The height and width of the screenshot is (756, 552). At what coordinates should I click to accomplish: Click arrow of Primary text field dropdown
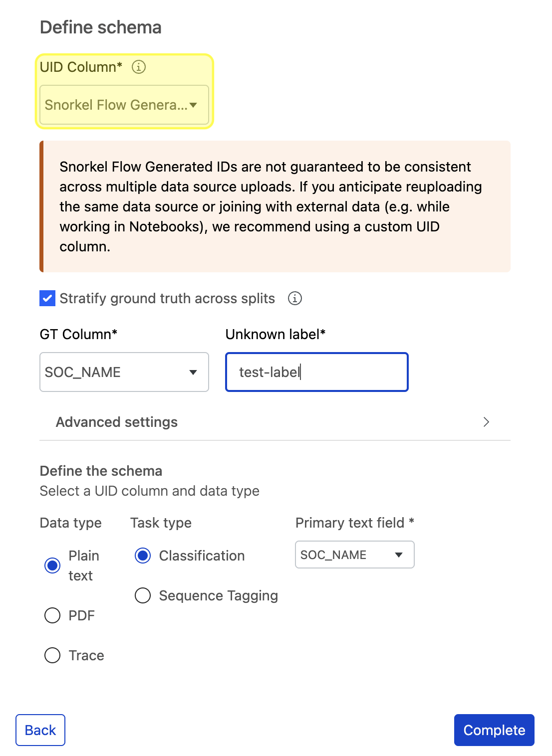pyautogui.click(x=399, y=555)
